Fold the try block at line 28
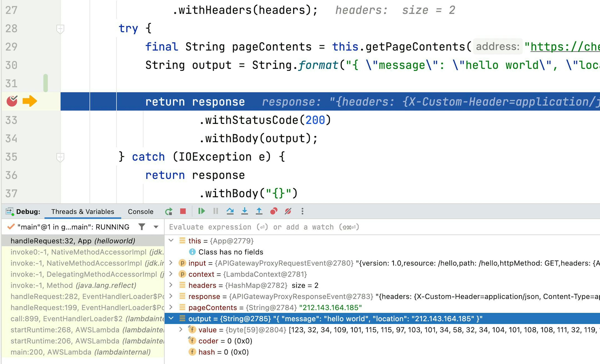 click(x=60, y=29)
